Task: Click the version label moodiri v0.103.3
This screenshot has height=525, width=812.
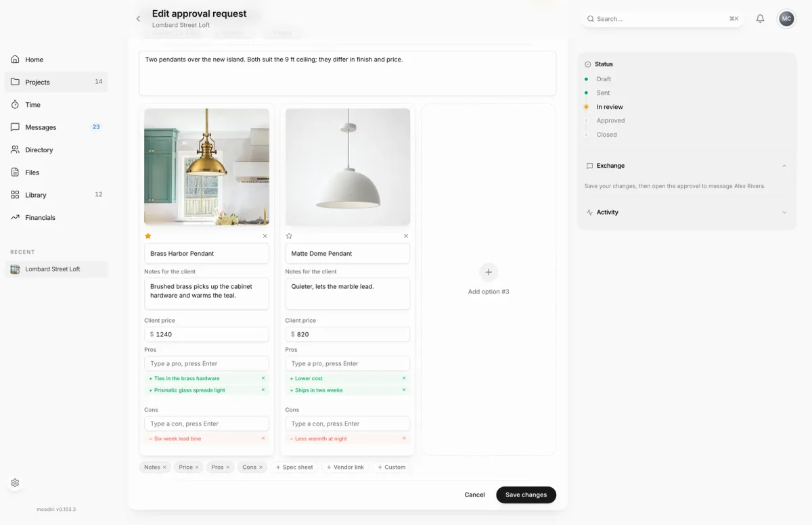Action: (x=56, y=509)
